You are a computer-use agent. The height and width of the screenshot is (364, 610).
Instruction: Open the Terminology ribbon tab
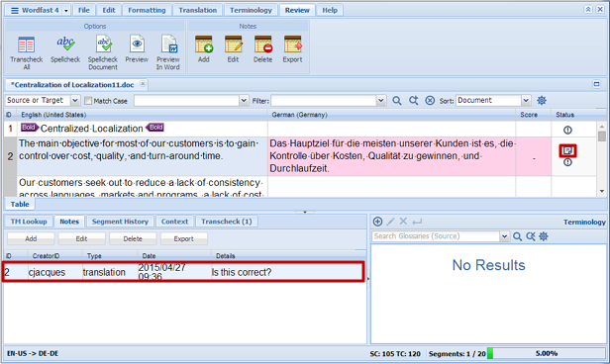pos(251,10)
